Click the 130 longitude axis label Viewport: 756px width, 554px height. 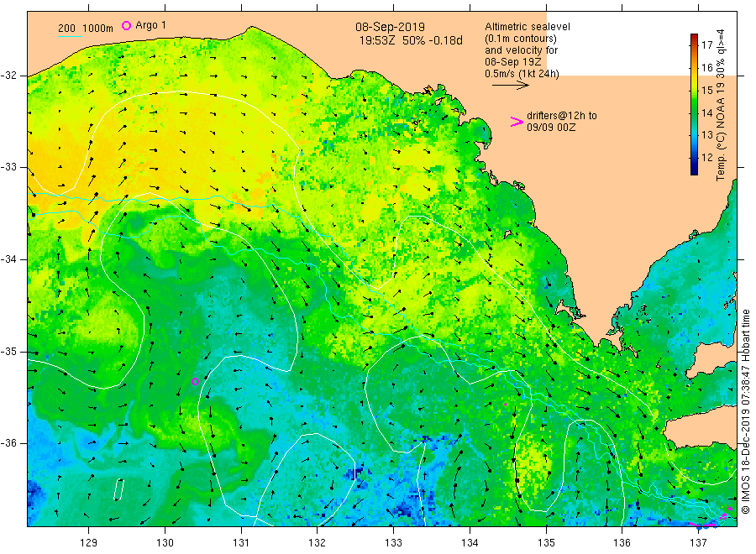pyautogui.click(x=165, y=543)
